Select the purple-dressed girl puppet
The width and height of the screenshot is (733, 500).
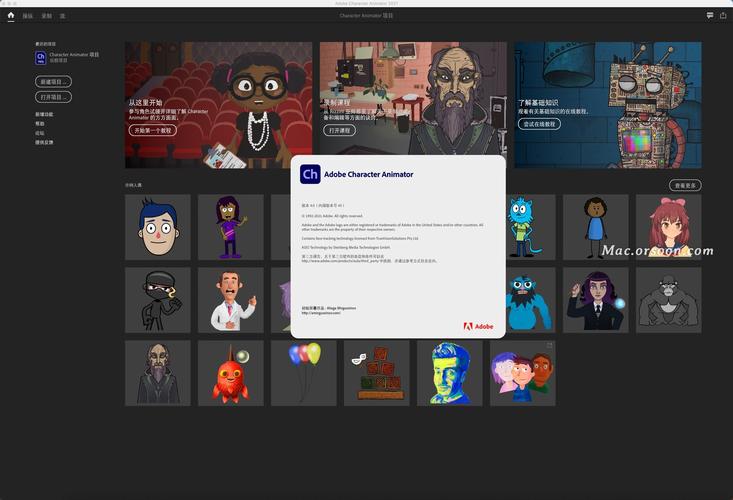click(x=230, y=227)
